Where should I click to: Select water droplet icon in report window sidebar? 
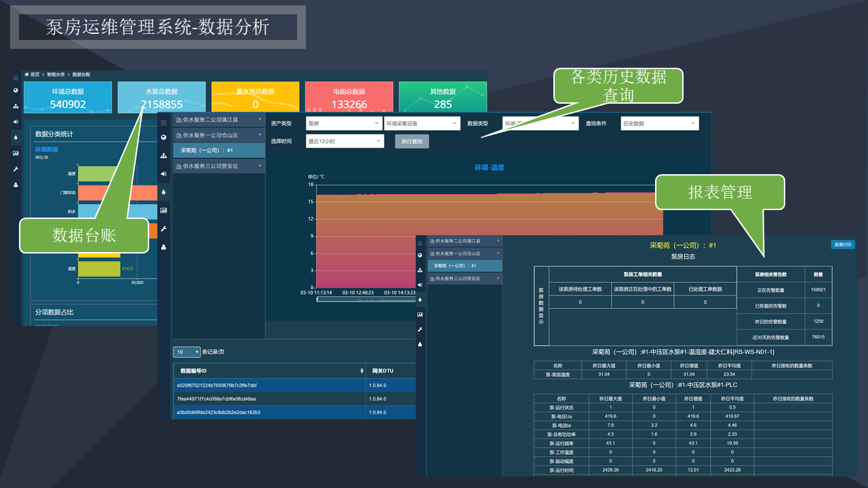click(420, 300)
